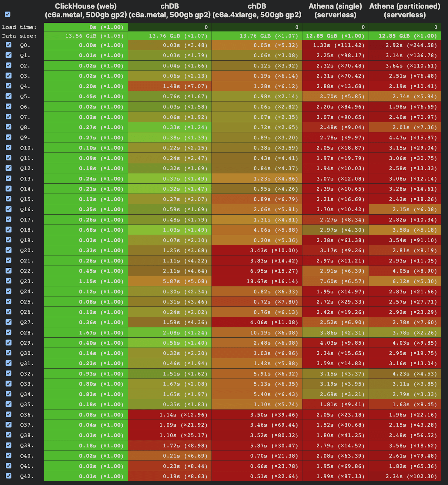Uncheck the Q42 query checkbox
This screenshot has height=485, width=448.
[8, 476]
